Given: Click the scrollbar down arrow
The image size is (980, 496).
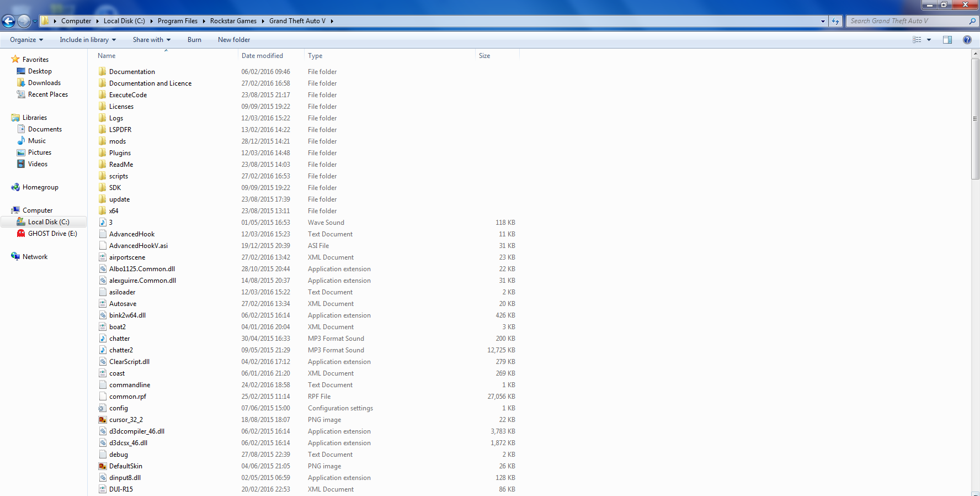Looking at the screenshot, I should click(975, 493).
